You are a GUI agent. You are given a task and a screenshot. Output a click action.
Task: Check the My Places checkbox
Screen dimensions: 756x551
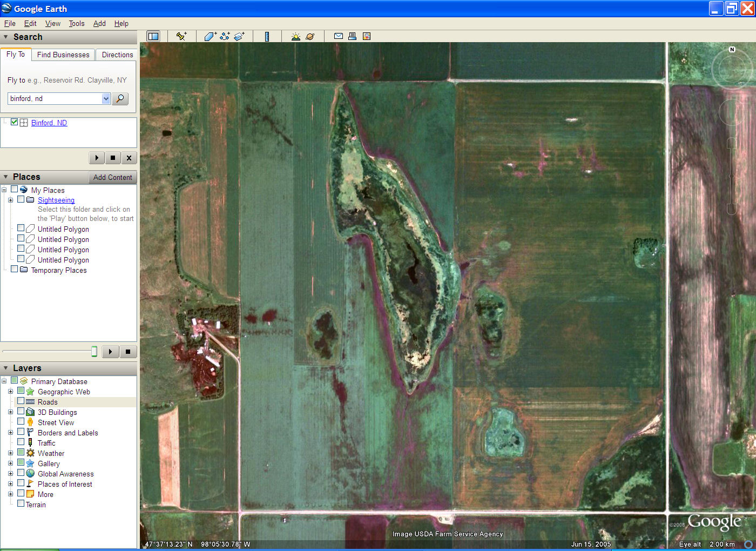tap(15, 189)
